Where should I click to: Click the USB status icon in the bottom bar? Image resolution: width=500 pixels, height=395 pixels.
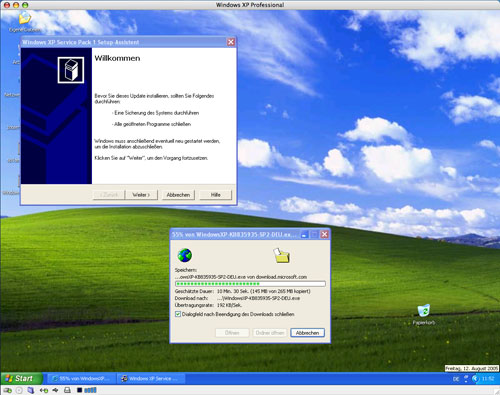click(55, 390)
